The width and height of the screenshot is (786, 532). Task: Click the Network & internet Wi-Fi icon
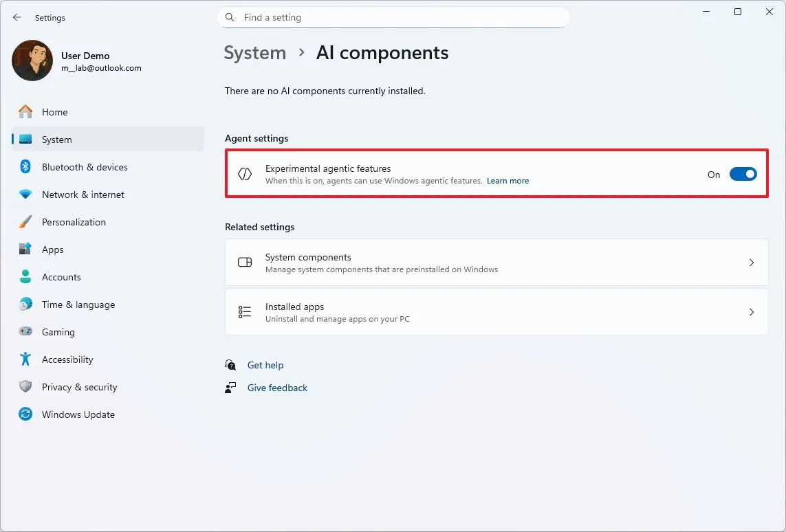25,195
